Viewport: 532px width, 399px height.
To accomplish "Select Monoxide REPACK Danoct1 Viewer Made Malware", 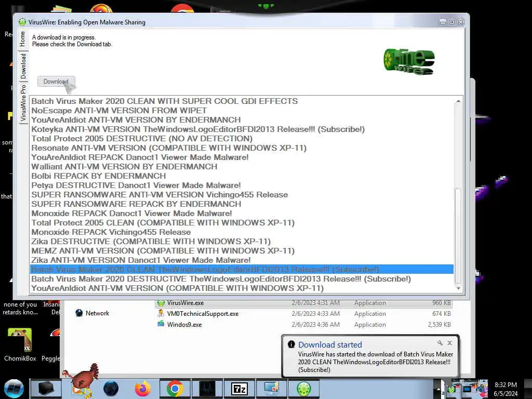I will [x=242, y=214].
